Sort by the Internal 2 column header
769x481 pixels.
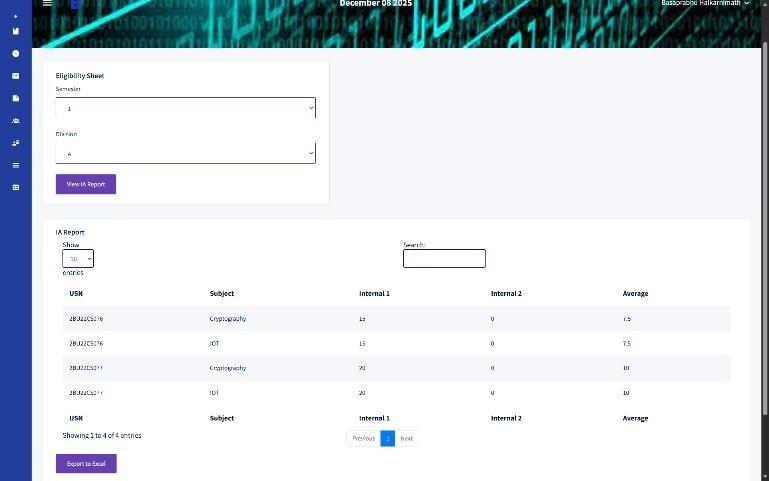point(506,293)
